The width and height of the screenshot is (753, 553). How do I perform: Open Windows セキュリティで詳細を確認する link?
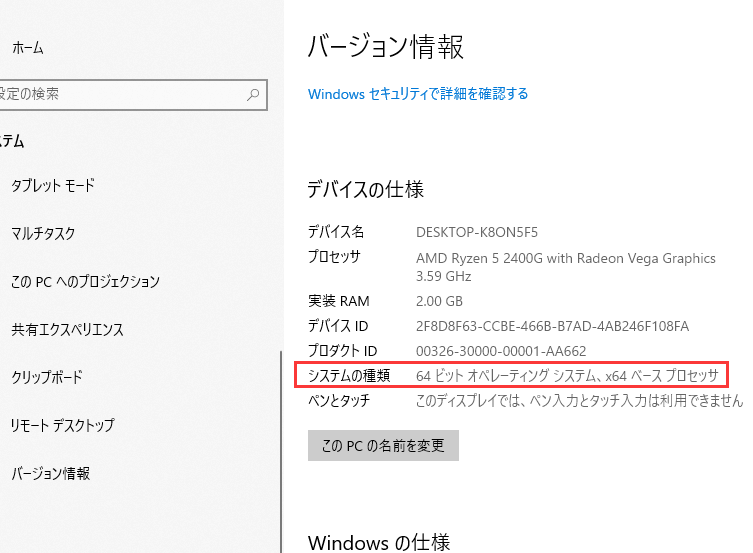418,94
